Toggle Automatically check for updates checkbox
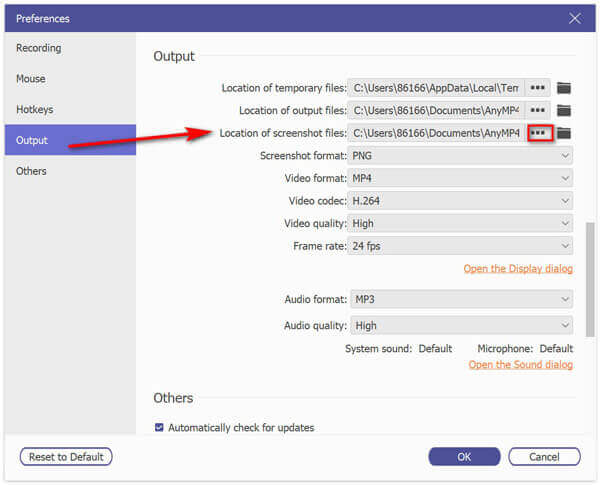This screenshot has width=600, height=485. [160, 428]
